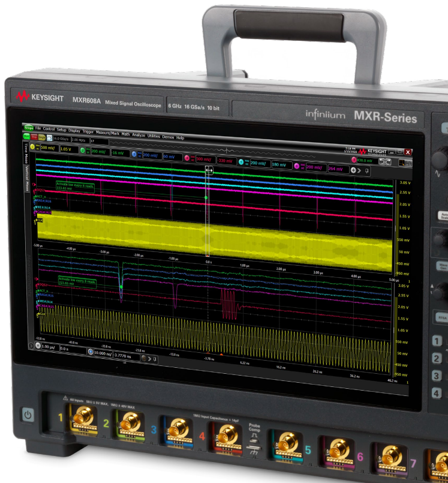
Task: Click the pink trigger T icon
Action: tap(354, 160)
